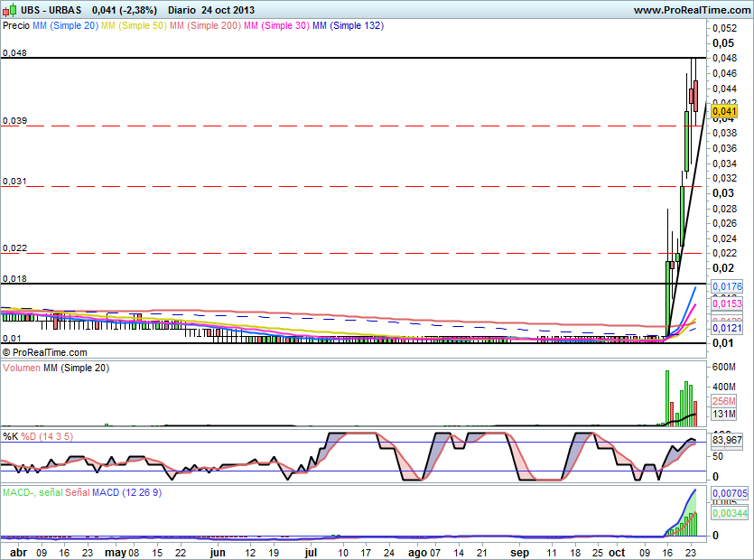Click the 0,018 horizontal support label
Viewport: 754px width, 560px height.
point(14,279)
